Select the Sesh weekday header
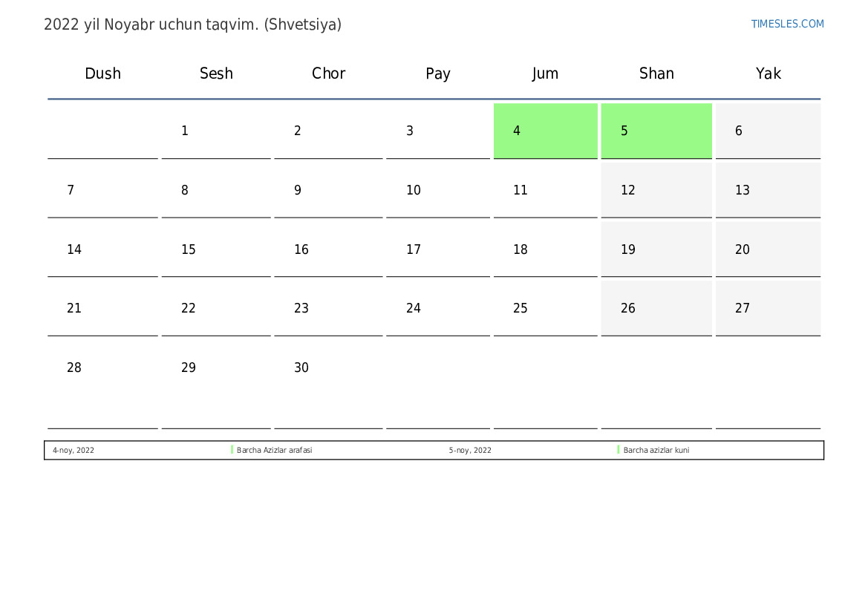 click(x=216, y=73)
